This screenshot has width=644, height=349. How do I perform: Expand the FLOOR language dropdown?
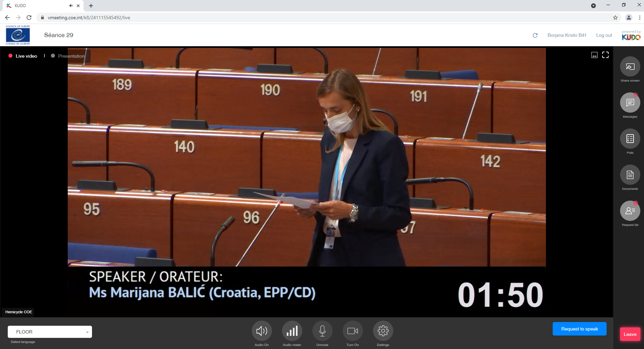[50, 332]
